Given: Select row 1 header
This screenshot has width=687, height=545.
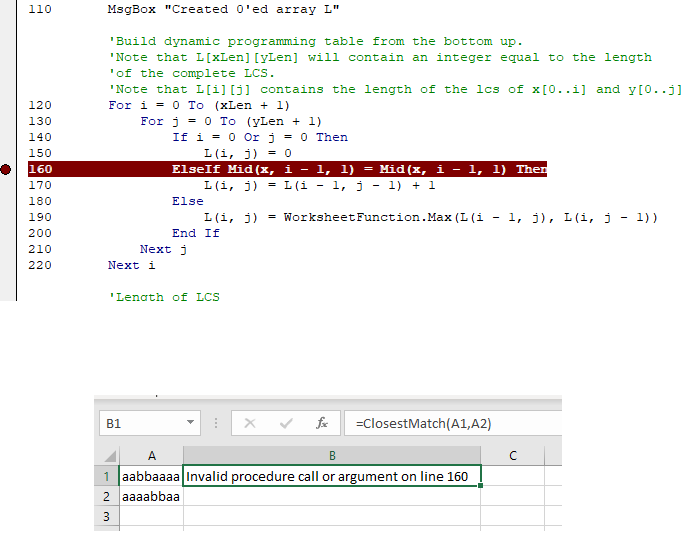Looking at the screenshot, I should 106,476.
